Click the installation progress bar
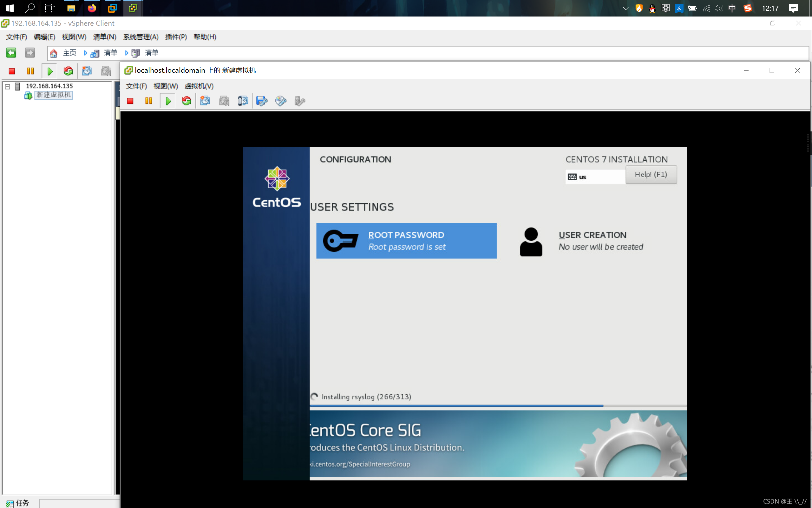The width and height of the screenshot is (812, 508). pyautogui.click(x=498, y=406)
